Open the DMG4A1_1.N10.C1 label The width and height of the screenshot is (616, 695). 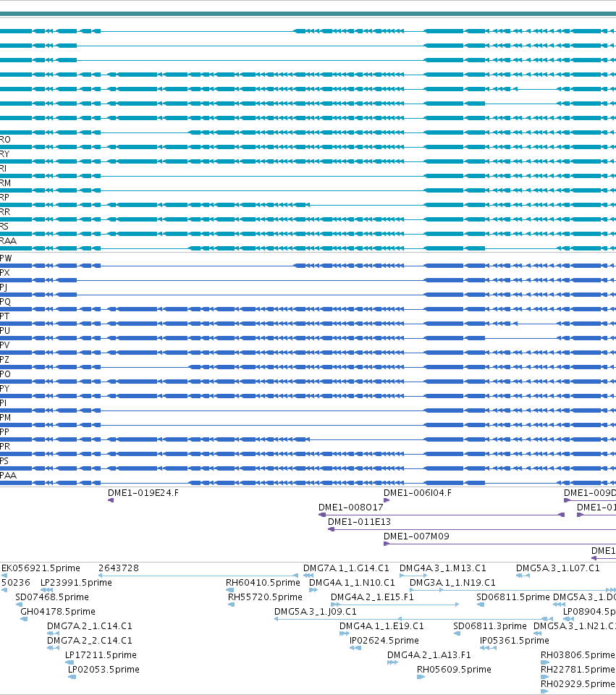(352, 583)
